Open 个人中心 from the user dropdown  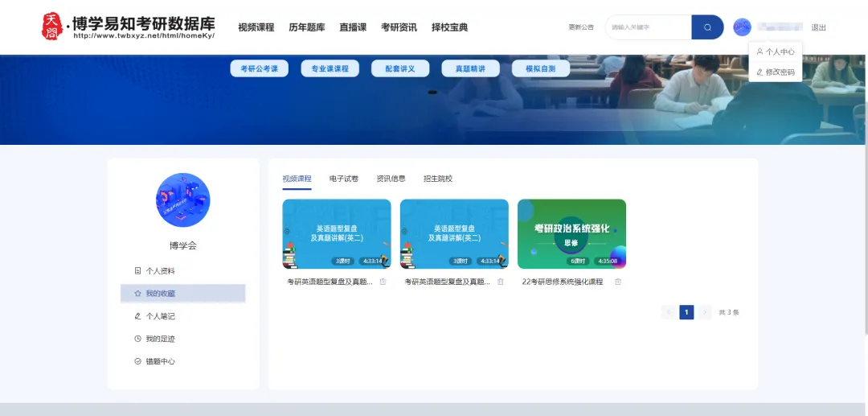(x=776, y=51)
